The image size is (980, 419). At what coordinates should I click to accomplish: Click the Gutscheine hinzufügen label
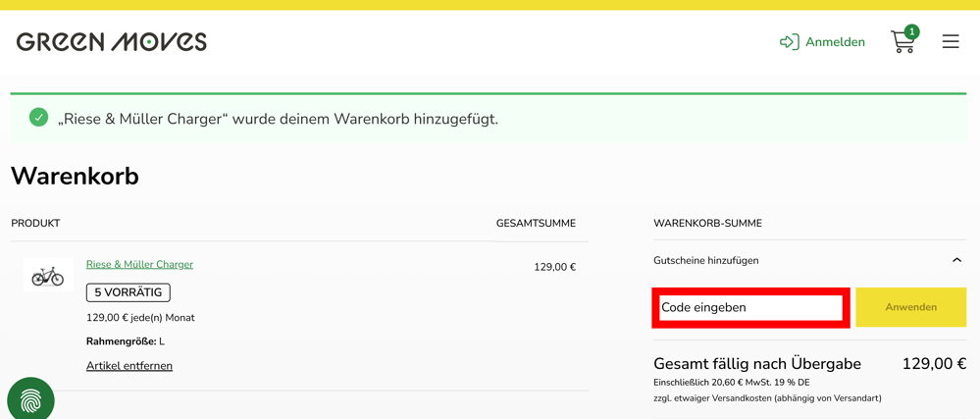(705, 260)
